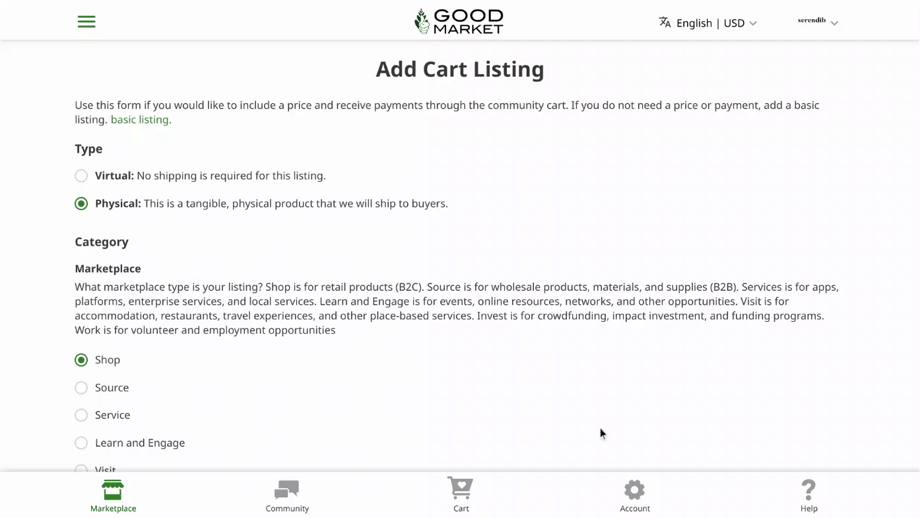Click the chevron beside USD
This screenshot has width=920, height=518.
tap(753, 24)
